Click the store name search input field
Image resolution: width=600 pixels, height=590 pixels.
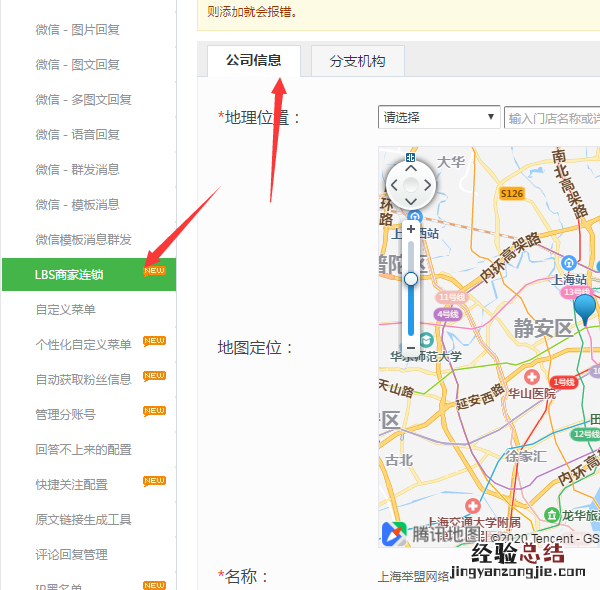pyautogui.click(x=552, y=118)
